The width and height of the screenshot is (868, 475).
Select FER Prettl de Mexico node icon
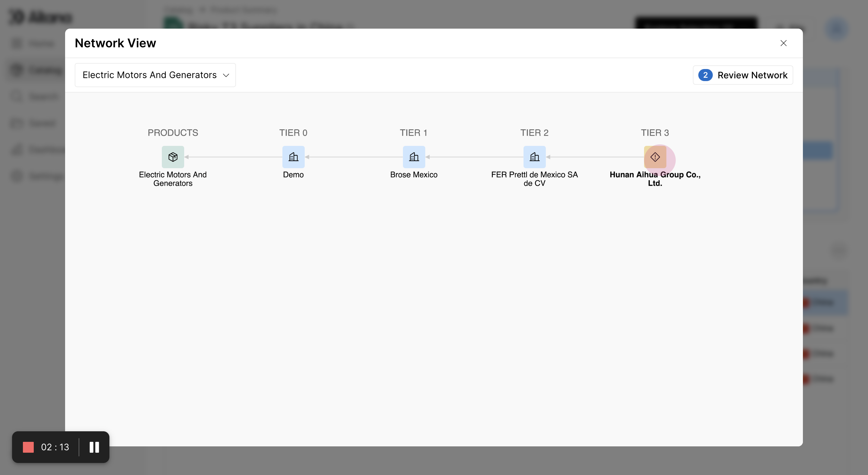[x=534, y=157]
